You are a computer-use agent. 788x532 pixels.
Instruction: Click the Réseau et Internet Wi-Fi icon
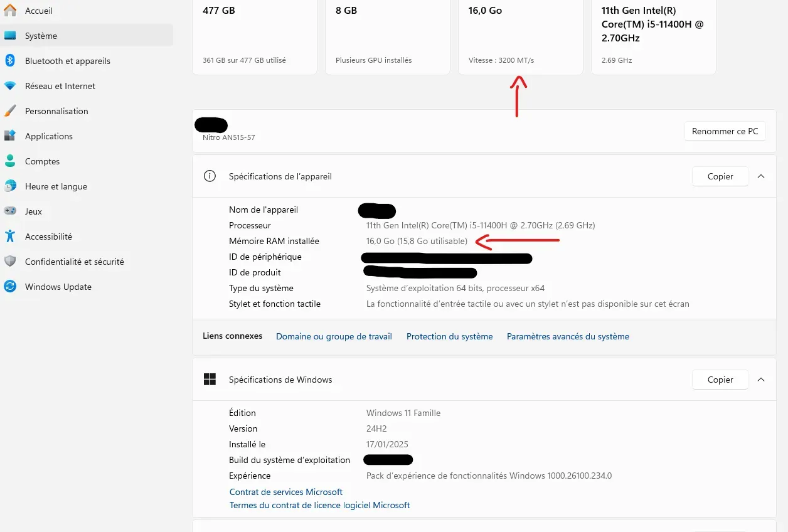pos(10,86)
